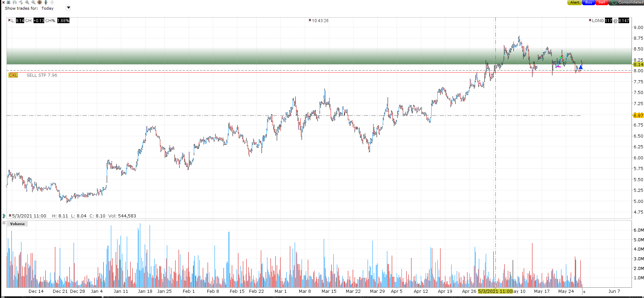Select the SELL STP 7.96 order line label

tap(42, 75)
